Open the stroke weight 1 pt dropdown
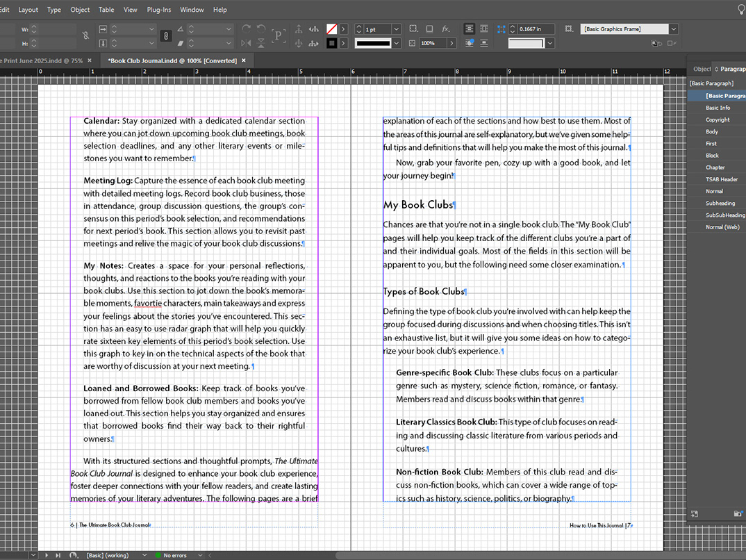The image size is (746, 560). point(396,29)
